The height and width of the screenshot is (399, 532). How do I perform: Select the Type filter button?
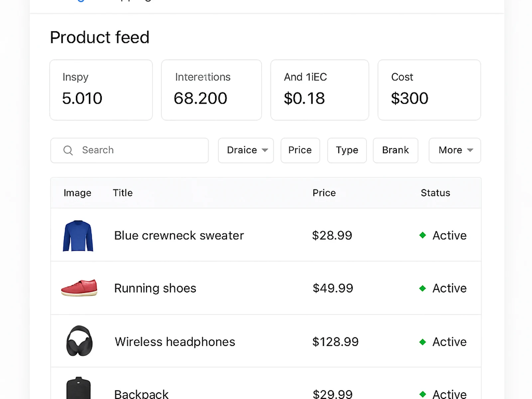click(347, 150)
